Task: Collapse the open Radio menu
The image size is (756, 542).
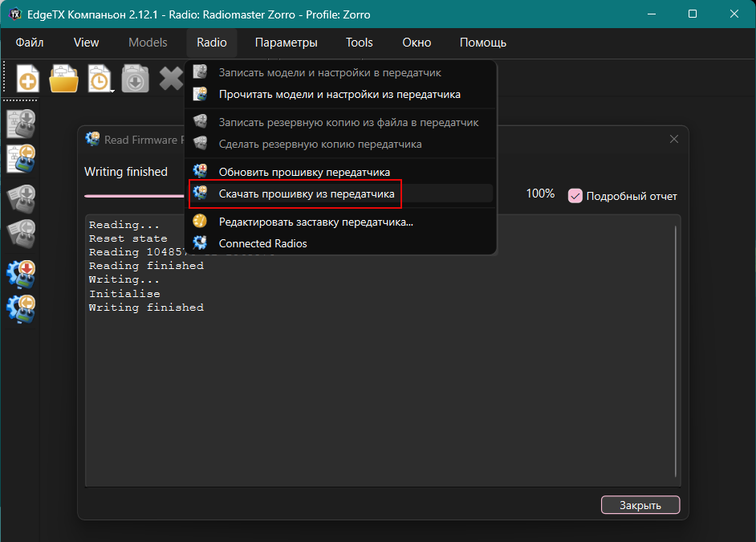Action: pyautogui.click(x=212, y=43)
